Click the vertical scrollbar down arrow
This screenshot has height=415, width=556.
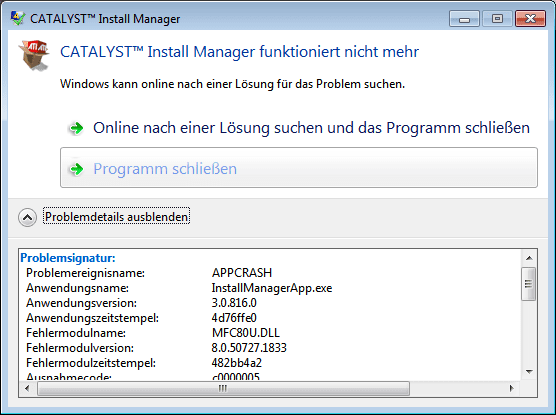click(529, 372)
